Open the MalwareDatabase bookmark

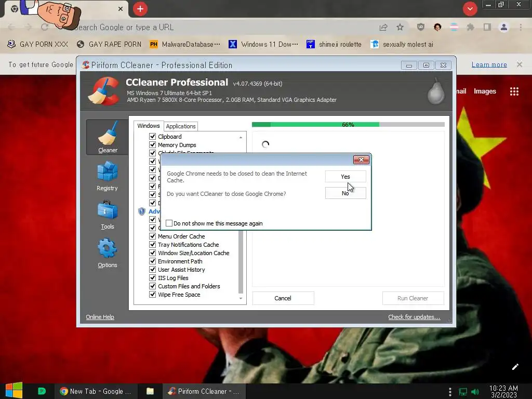185,45
